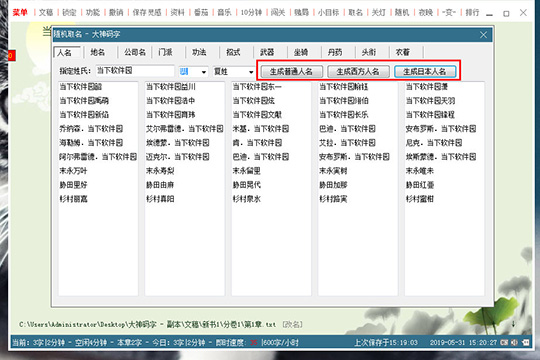Image resolution: width=540 pixels, height=360 pixels.
Task: Select name 迈克尔．当下软件园
Action: (x=178, y=157)
